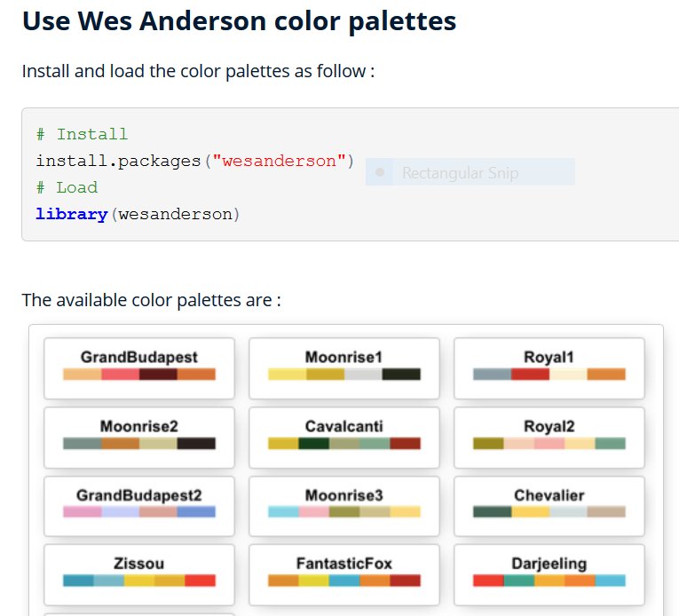
Task: Pick the tan swatch in Chevalier
Action: coord(606,511)
